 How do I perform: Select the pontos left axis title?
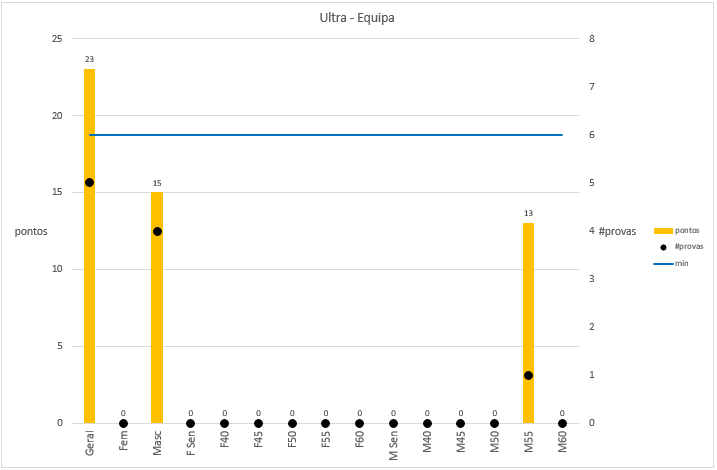coord(31,231)
